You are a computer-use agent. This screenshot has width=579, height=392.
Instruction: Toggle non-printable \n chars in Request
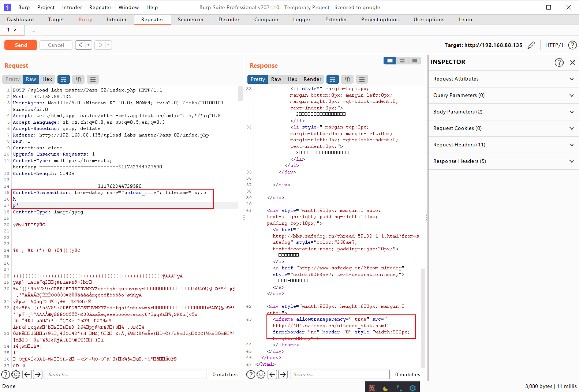point(78,79)
